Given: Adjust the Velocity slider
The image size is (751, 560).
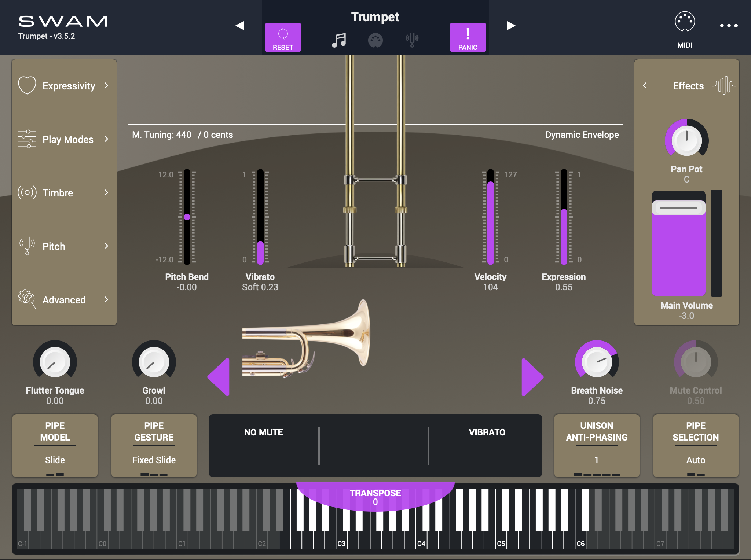Looking at the screenshot, I should pos(491,217).
